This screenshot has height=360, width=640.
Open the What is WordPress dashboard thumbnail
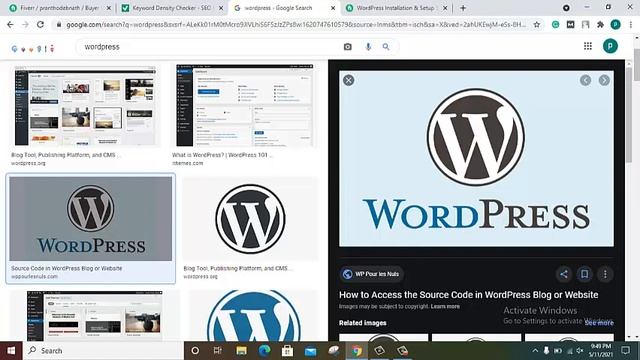244,105
